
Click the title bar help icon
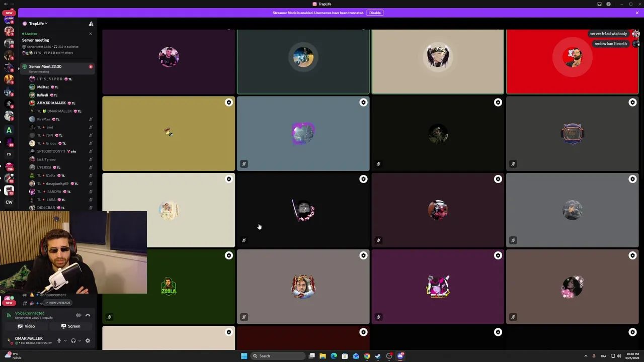pos(608,4)
